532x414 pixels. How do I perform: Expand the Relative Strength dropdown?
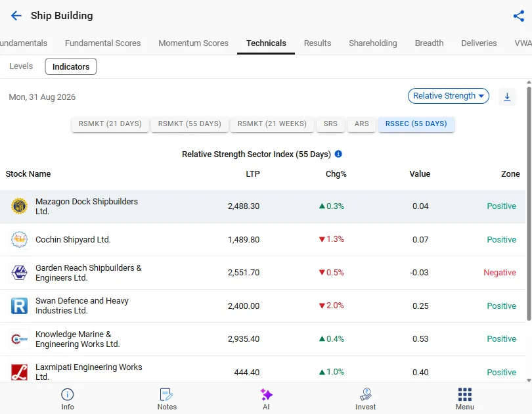(x=448, y=96)
